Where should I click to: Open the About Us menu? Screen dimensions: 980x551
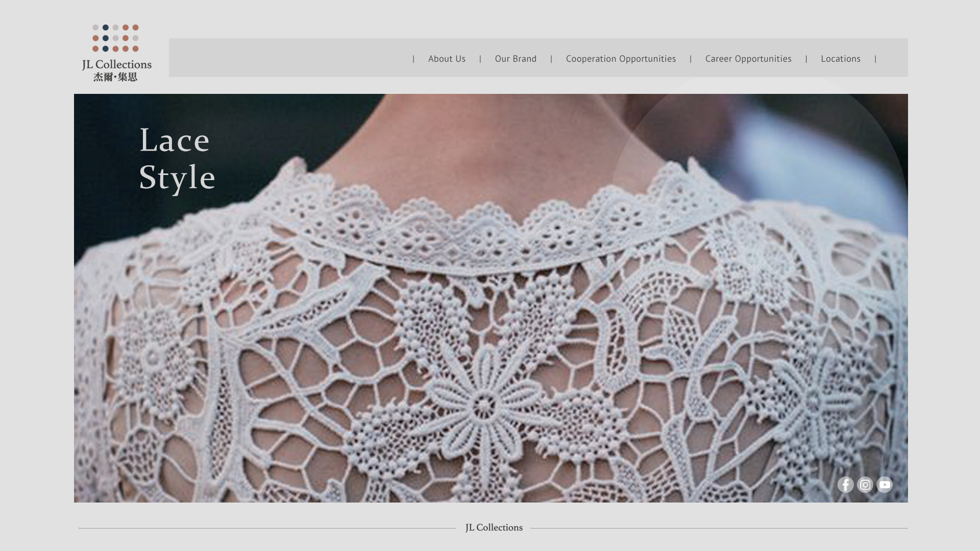click(x=447, y=59)
